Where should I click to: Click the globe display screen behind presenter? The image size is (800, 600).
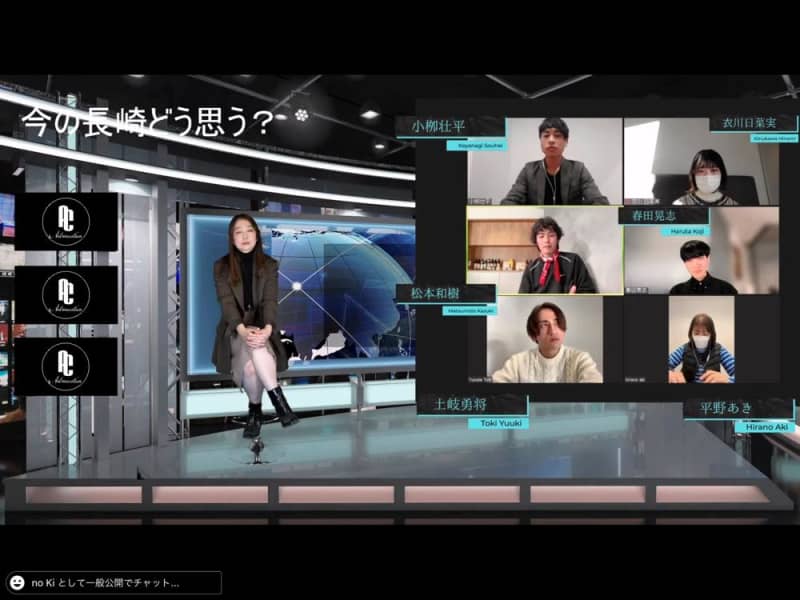tap(340, 280)
